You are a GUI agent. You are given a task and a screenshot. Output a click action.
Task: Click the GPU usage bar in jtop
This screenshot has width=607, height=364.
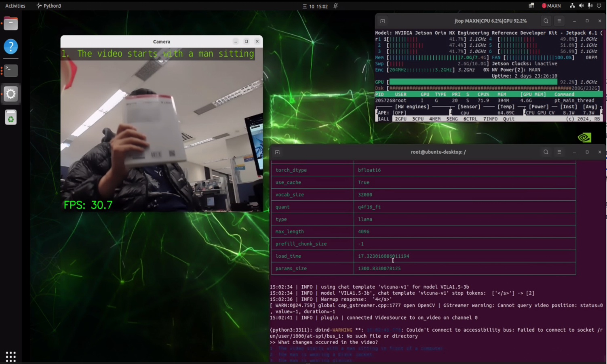click(x=473, y=82)
